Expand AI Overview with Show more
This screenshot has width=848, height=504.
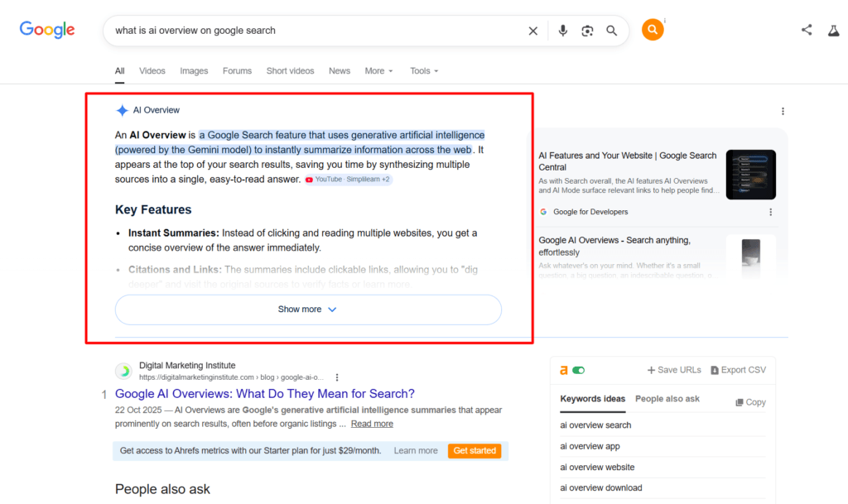point(308,310)
